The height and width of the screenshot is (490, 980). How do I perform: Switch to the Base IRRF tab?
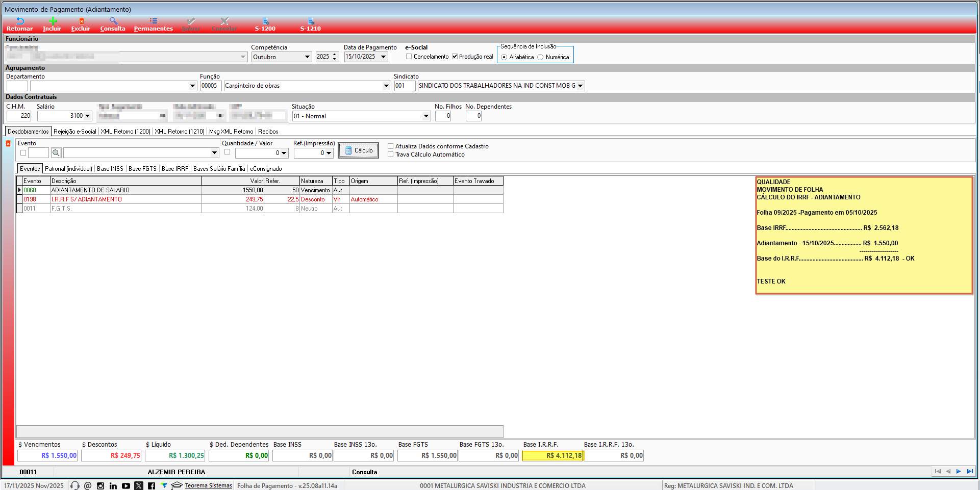click(x=175, y=169)
